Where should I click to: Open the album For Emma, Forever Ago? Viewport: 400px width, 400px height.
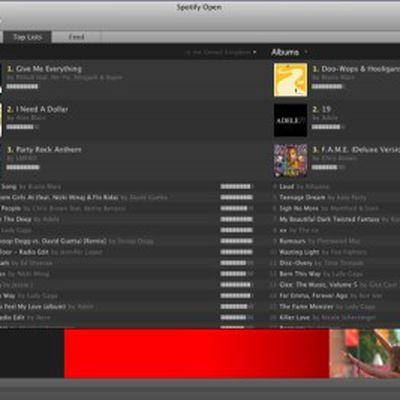(x=313, y=296)
